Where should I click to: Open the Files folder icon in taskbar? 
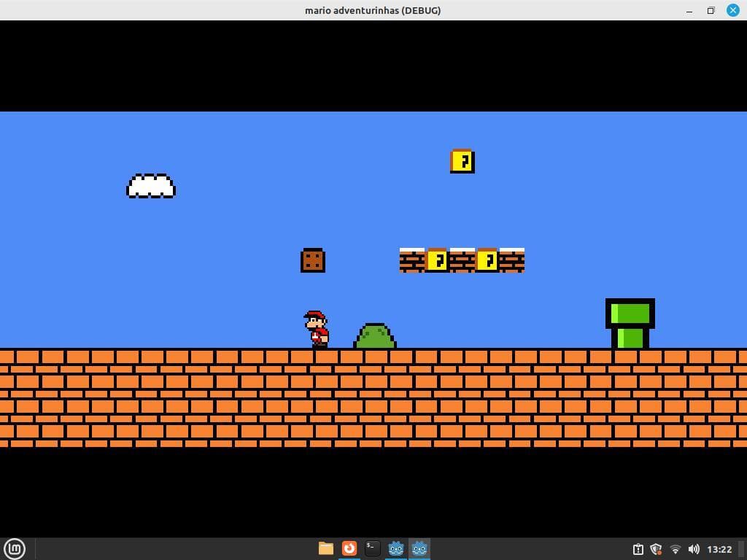(x=326, y=548)
